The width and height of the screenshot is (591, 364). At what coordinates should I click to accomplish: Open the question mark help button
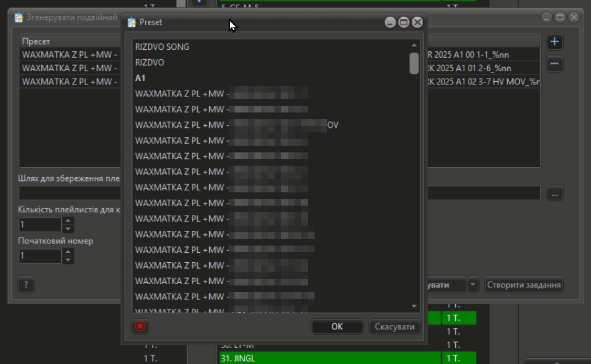26,285
